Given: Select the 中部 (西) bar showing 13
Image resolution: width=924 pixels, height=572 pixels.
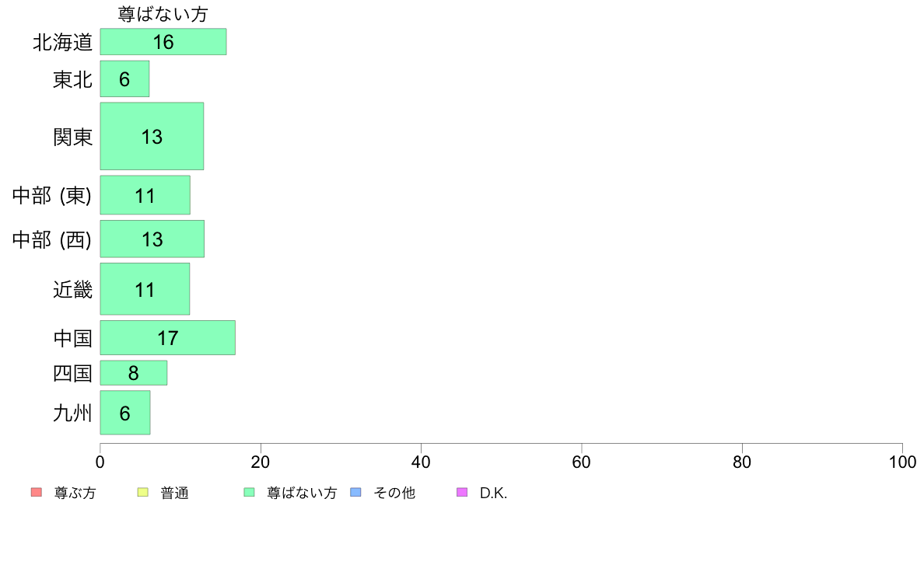Looking at the screenshot, I should tap(152, 239).
